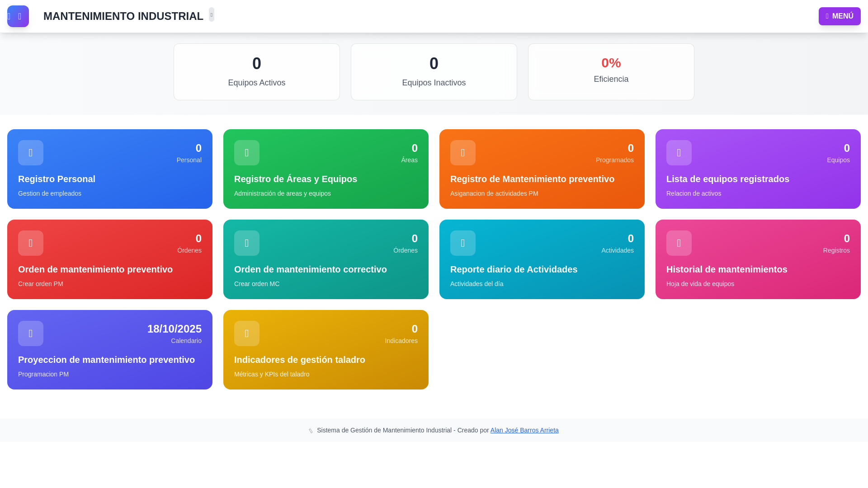Click the Registro de Mantenimiento preventivo icon
Viewport: 868px width, 488px height.
click(x=463, y=153)
